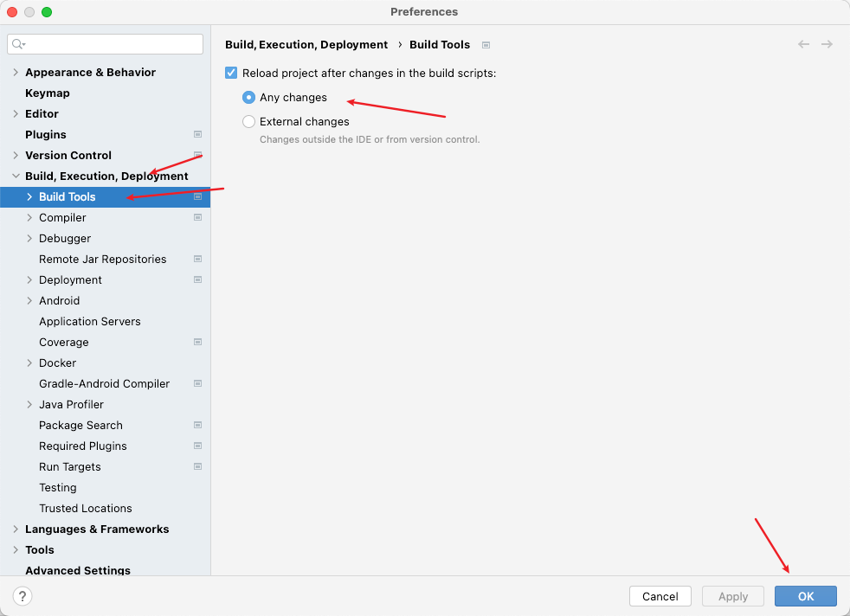Click the search magnifier icon in the search field
Screen dimensions: 850x616
click(18, 44)
